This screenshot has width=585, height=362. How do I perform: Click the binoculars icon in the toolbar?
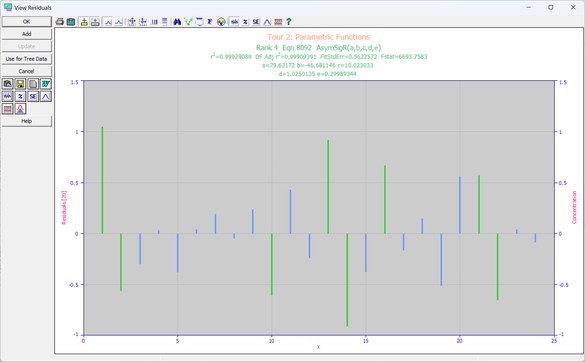pyautogui.click(x=177, y=22)
